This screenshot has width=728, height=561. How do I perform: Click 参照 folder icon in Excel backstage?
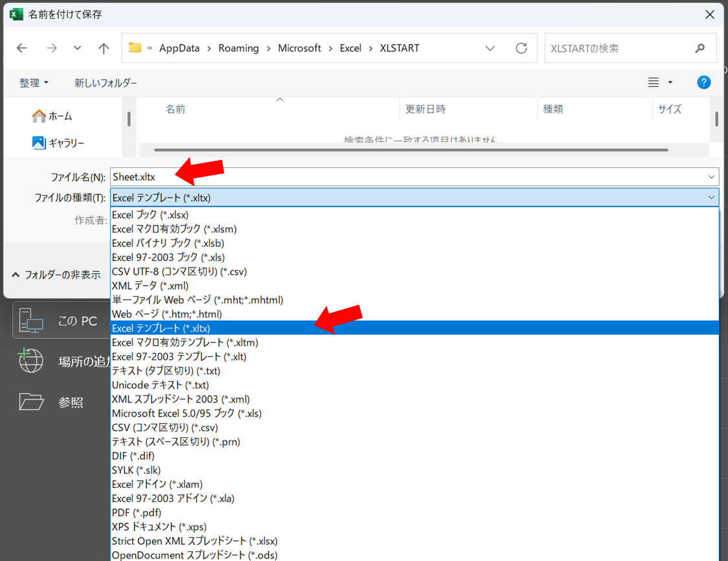31,402
